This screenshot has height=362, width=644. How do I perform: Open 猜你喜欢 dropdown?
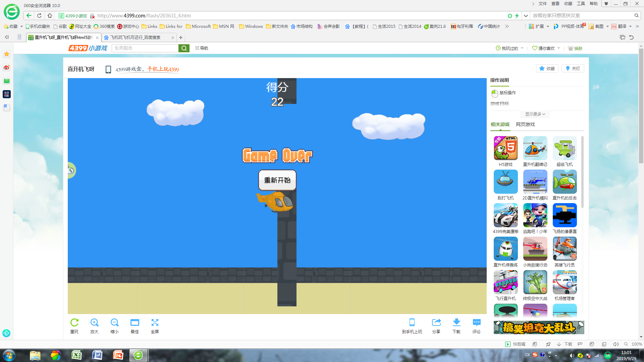point(546,48)
